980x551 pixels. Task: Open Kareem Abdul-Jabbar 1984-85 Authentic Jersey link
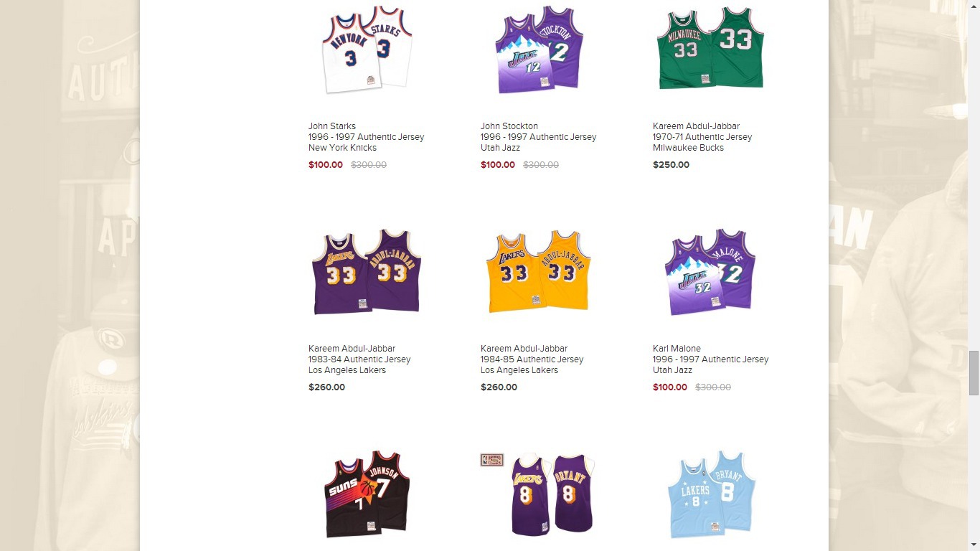pos(532,359)
